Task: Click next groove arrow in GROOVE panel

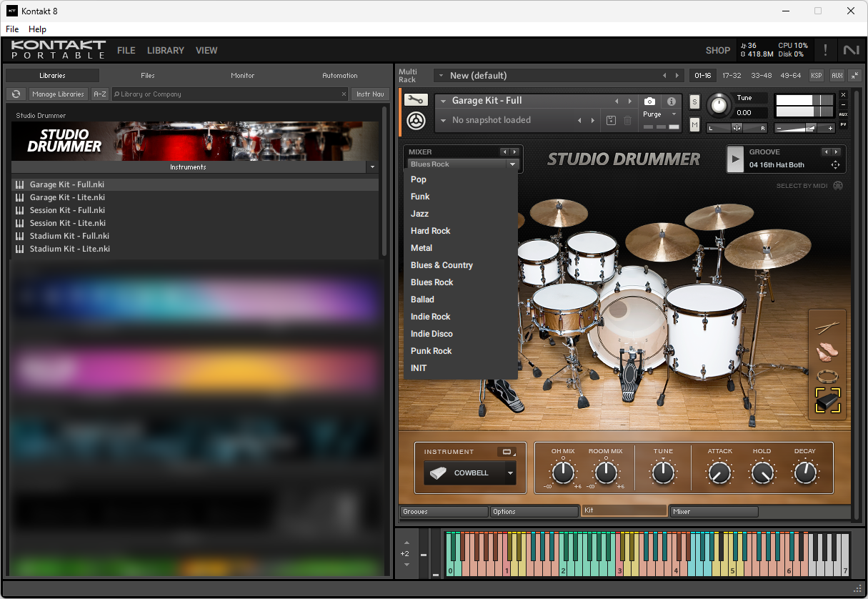Action: pyautogui.click(x=836, y=152)
